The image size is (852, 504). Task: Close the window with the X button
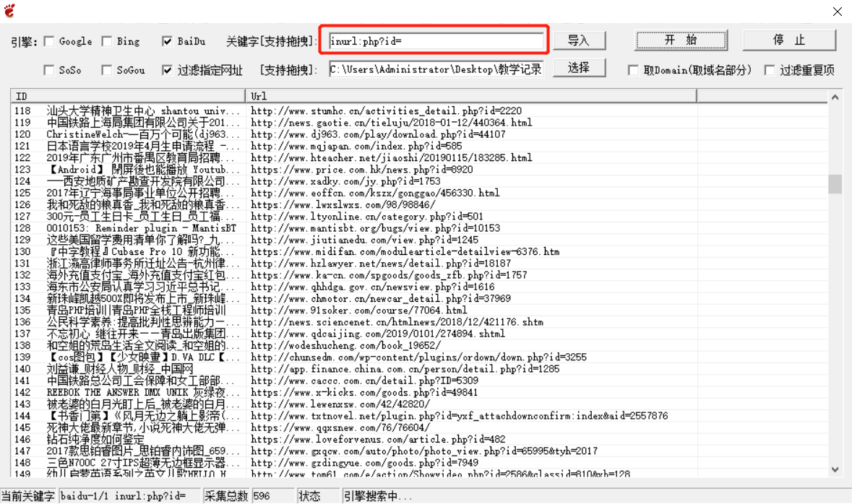coord(838,12)
